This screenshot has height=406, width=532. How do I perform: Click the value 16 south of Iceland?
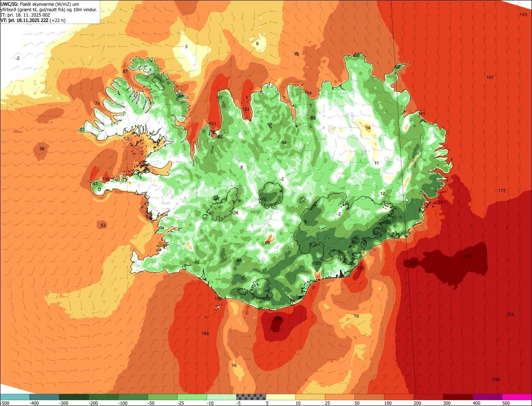(234, 365)
